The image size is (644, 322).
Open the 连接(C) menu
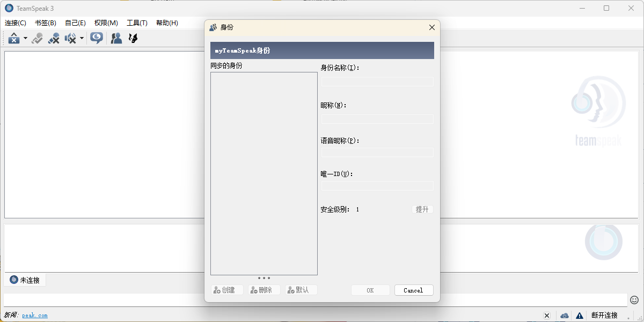pos(16,23)
